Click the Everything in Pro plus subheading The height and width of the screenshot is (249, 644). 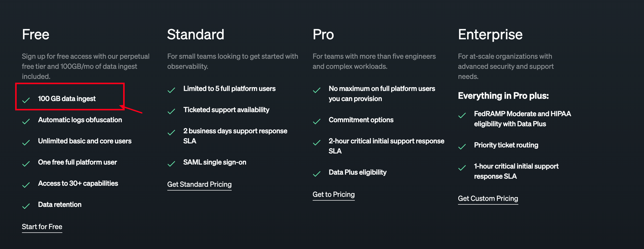coord(503,96)
